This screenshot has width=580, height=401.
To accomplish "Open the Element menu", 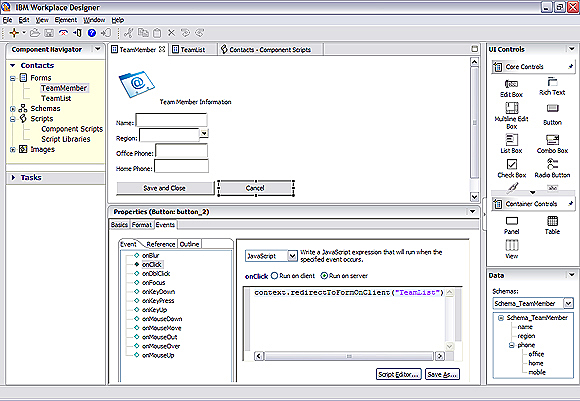I will (x=66, y=20).
